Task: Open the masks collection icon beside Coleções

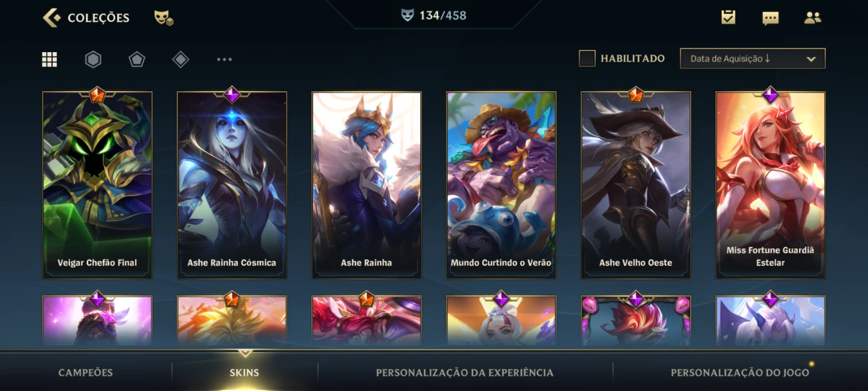Action: coord(164,17)
